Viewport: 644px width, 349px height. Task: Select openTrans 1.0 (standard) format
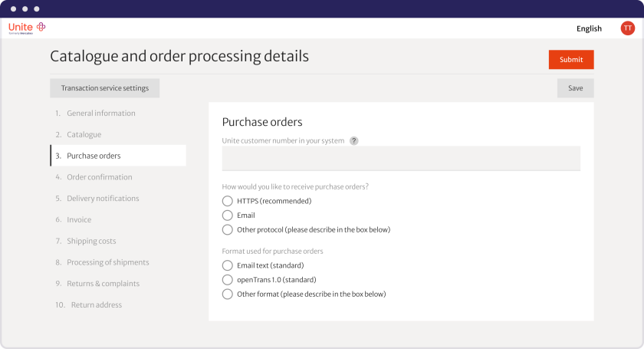(228, 280)
